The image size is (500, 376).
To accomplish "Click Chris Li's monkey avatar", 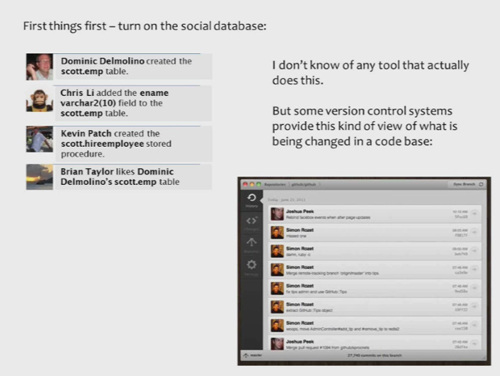I will click(40, 101).
